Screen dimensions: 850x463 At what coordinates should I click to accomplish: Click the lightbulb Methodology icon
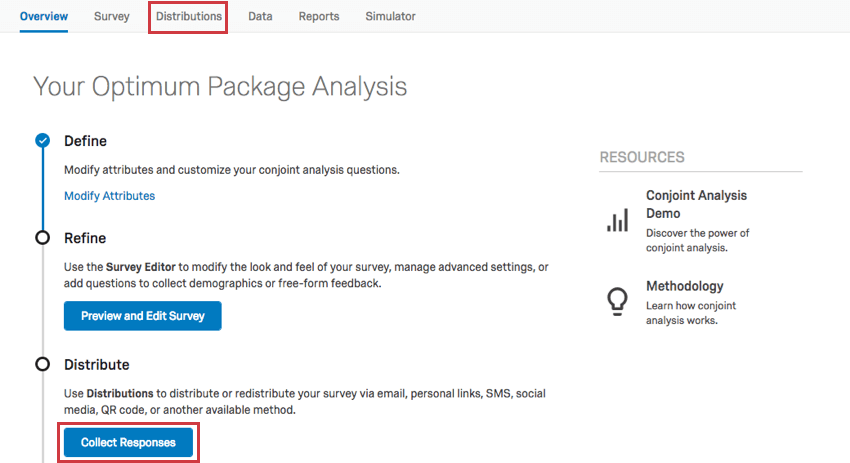click(617, 301)
